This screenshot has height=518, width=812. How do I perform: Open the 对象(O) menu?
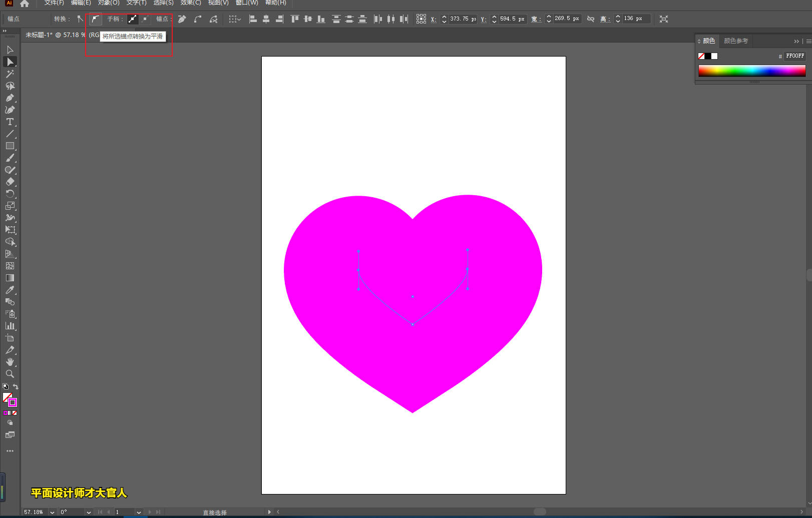pyautogui.click(x=108, y=3)
